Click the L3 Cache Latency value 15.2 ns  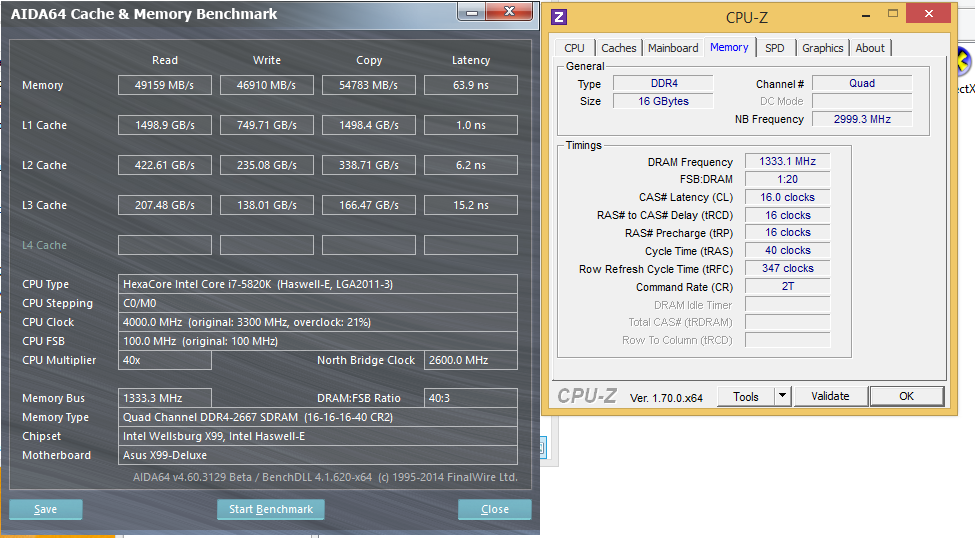(x=471, y=205)
